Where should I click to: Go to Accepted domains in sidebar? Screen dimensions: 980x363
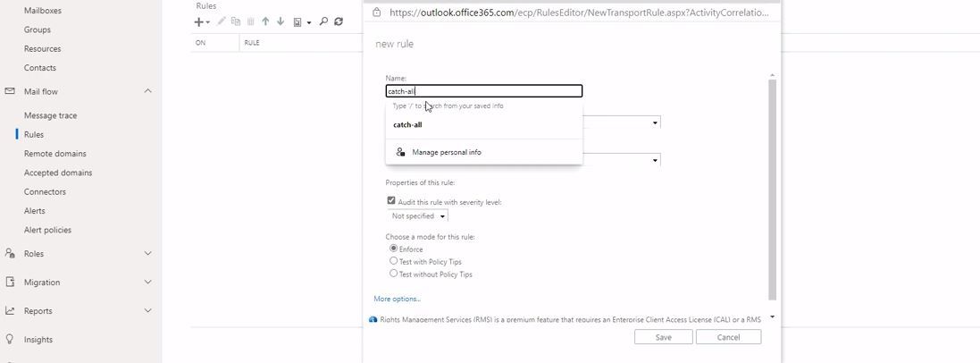tap(58, 173)
